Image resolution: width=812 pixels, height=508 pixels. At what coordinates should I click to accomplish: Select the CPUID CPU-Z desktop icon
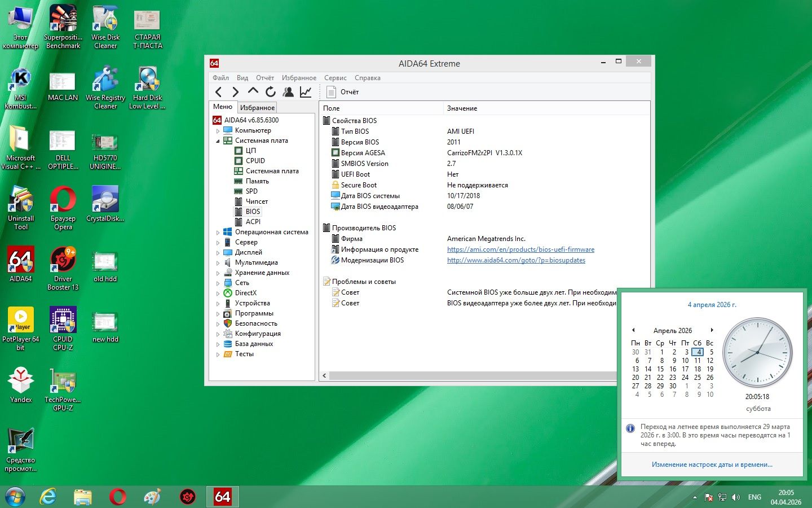63,329
